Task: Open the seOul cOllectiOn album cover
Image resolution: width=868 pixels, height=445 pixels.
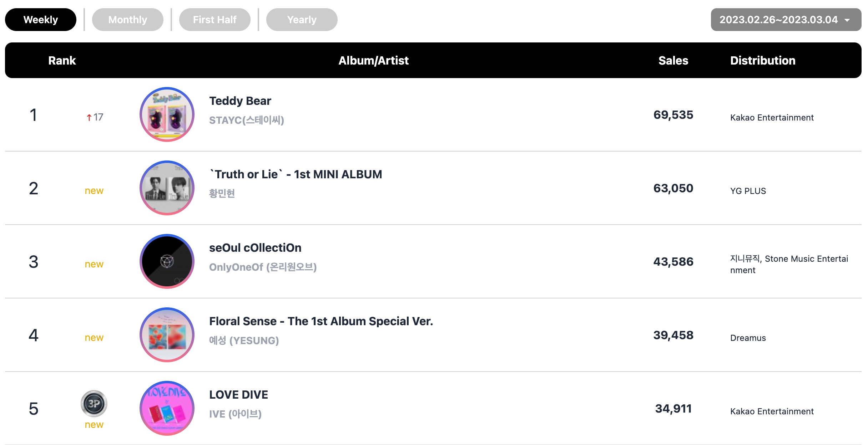Action: [167, 261]
